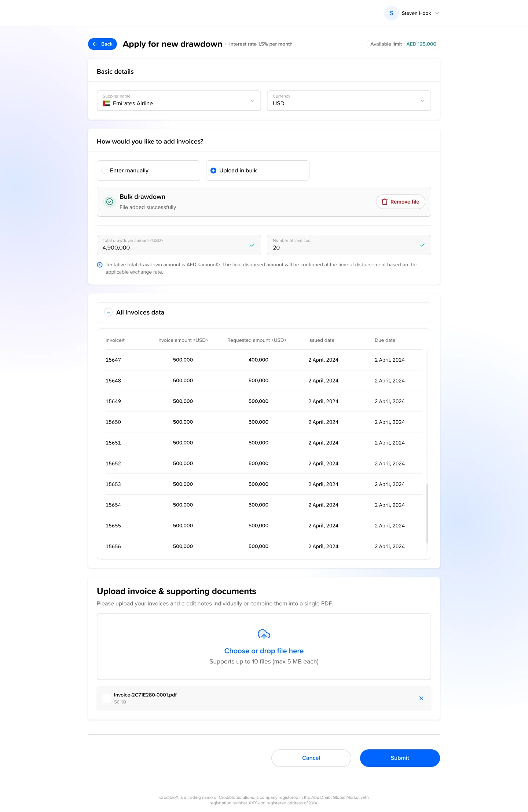Click the Number of invoices field
This screenshot has width=528, height=812.
(349, 245)
